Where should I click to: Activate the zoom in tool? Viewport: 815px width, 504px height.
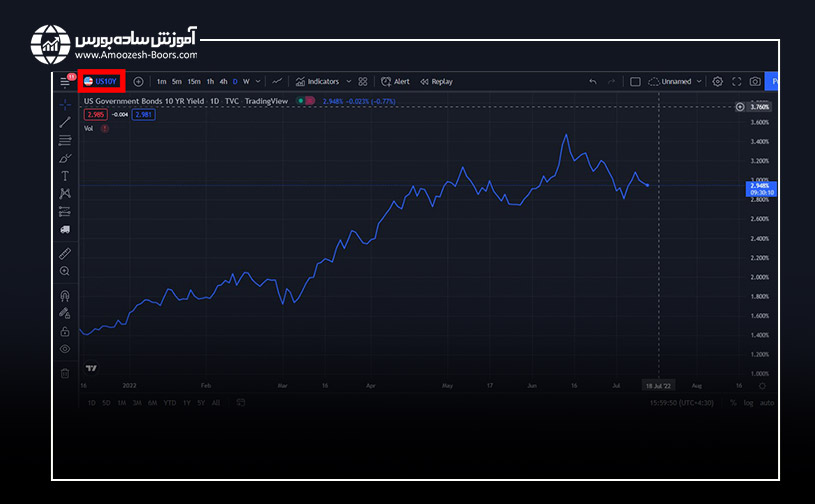coord(65,271)
